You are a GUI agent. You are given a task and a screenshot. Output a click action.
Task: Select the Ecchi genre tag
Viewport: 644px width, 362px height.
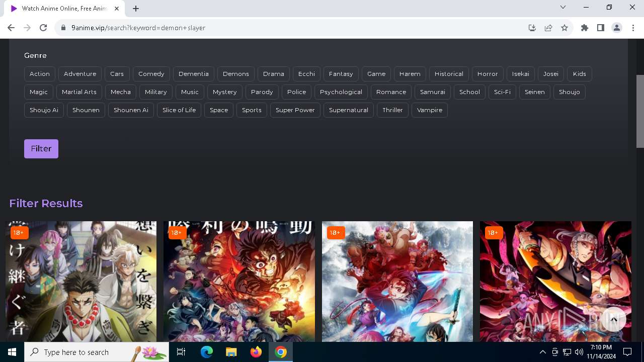click(x=306, y=74)
